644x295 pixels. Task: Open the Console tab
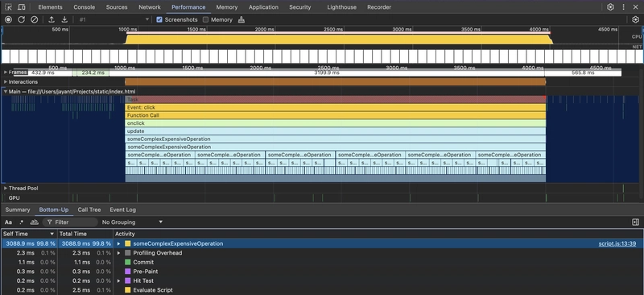click(85, 7)
